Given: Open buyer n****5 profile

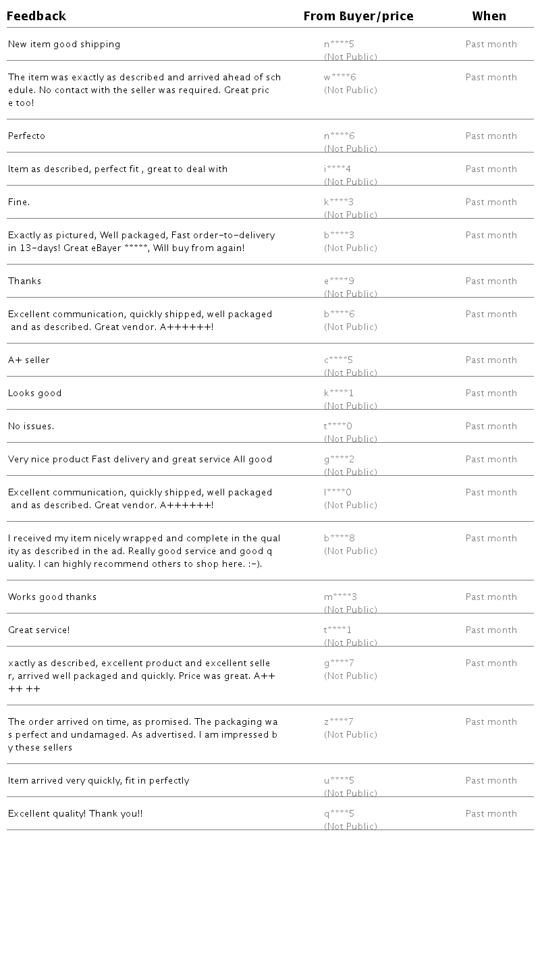Looking at the screenshot, I should click(x=339, y=45).
